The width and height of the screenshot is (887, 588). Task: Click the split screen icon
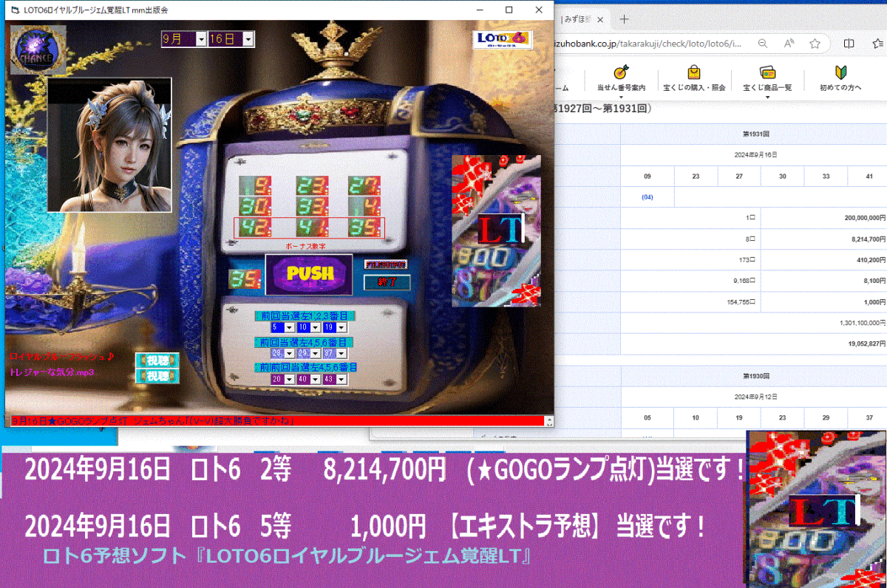[850, 44]
